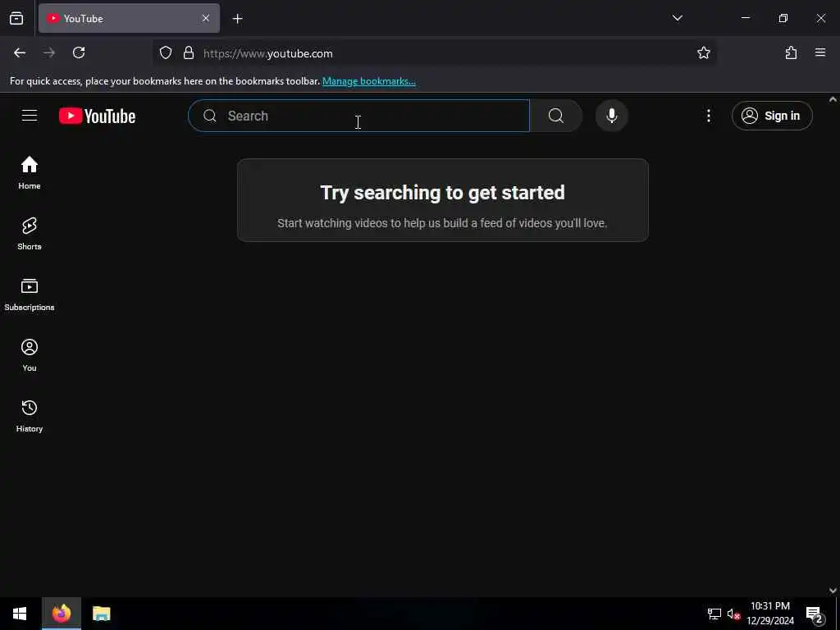The height and width of the screenshot is (630, 840).
Task: Open Shorts from the sidebar
Action: point(30,234)
